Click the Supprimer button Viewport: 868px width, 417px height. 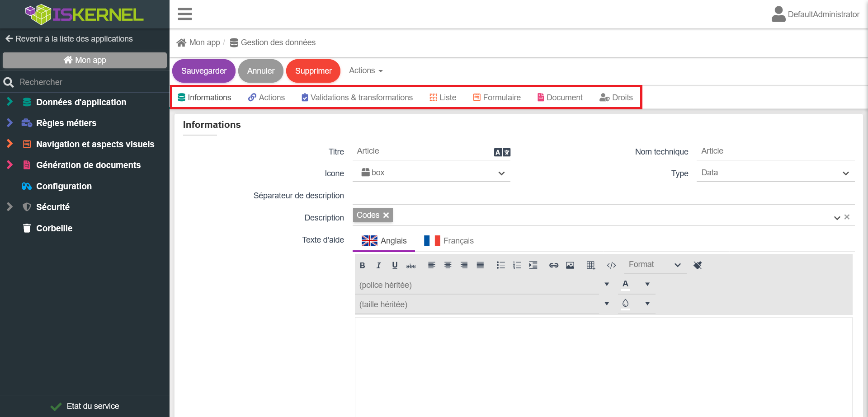[313, 71]
